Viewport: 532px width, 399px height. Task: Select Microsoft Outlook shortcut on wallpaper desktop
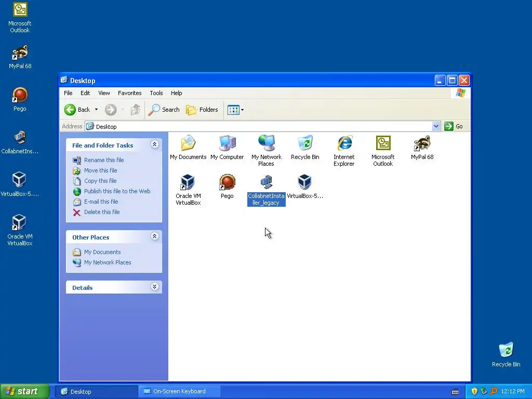(20, 17)
